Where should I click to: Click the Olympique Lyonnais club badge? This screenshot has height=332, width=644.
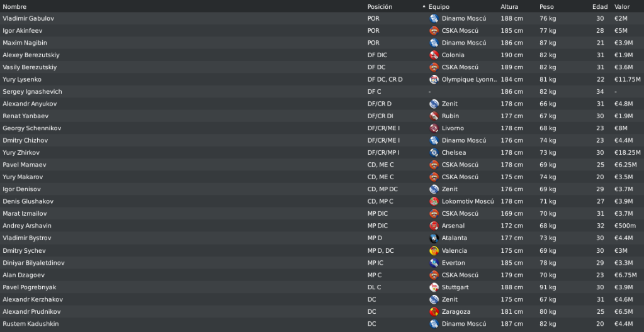(434, 79)
